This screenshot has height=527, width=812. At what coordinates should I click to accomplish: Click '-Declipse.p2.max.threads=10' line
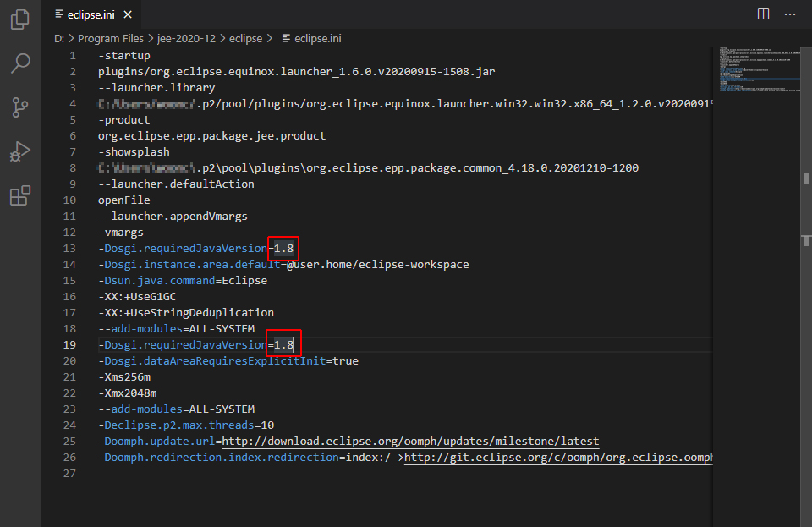[x=186, y=425]
